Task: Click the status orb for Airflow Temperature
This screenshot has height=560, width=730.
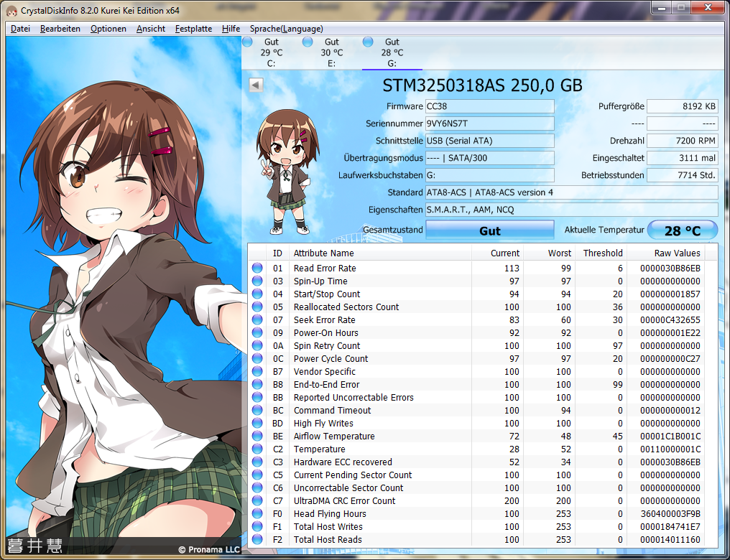Action: tap(257, 436)
